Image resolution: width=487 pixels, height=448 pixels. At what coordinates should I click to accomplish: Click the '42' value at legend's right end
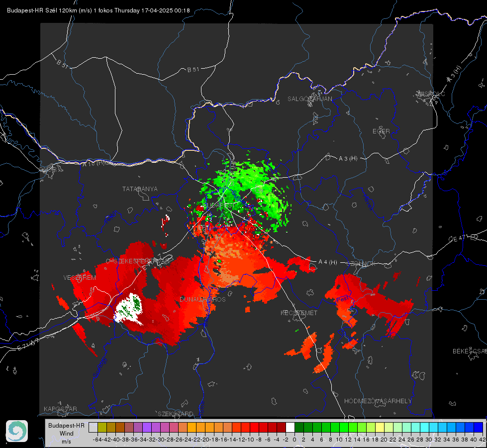pyautogui.click(x=483, y=440)
